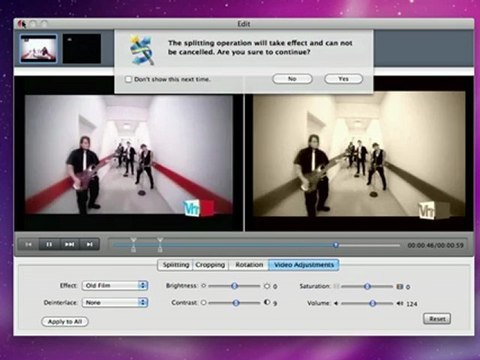
Task: Click the original video preview pane
Action: (129, 155)
